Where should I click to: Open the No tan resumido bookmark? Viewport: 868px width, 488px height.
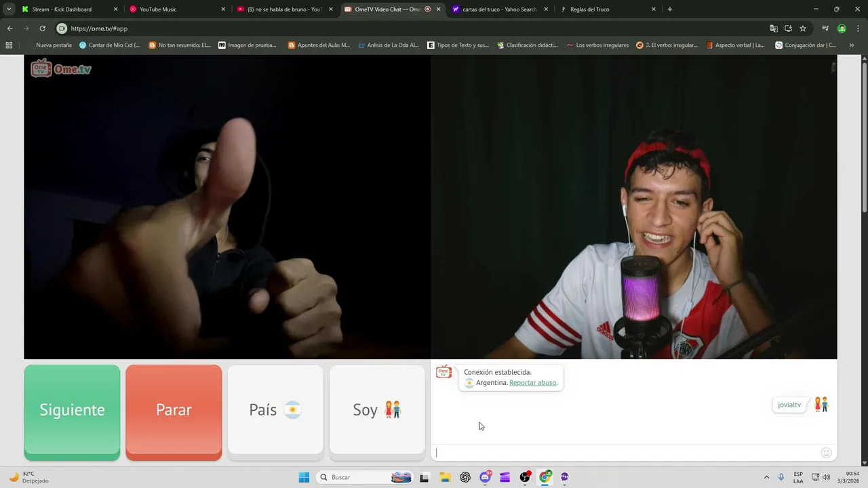(x=180, y=45)
